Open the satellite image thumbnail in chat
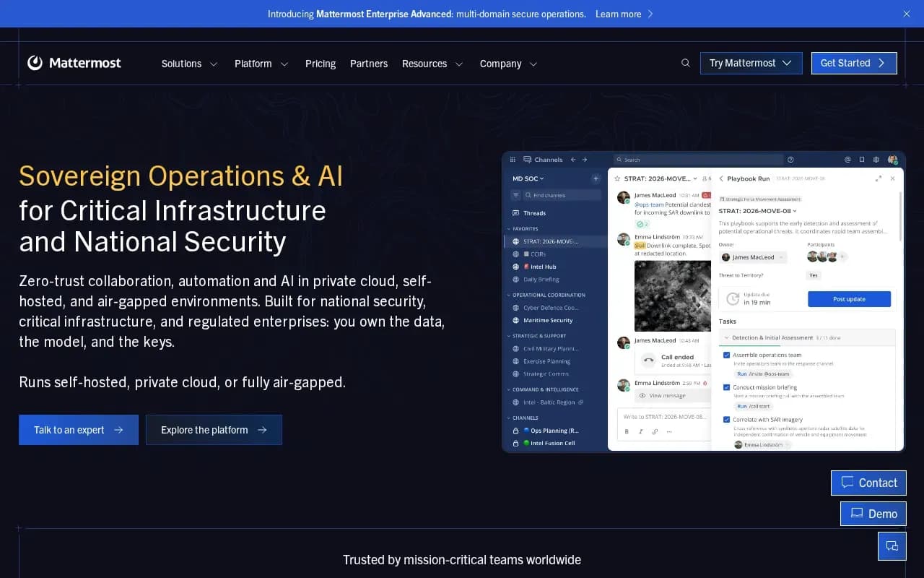This screenshot has width=924, height=578. tap(673, 296)
